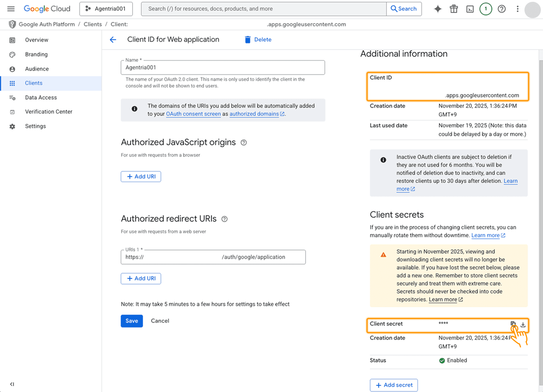
Task: Click the Overview dashboard icon
Action: (x=12, y=40)
